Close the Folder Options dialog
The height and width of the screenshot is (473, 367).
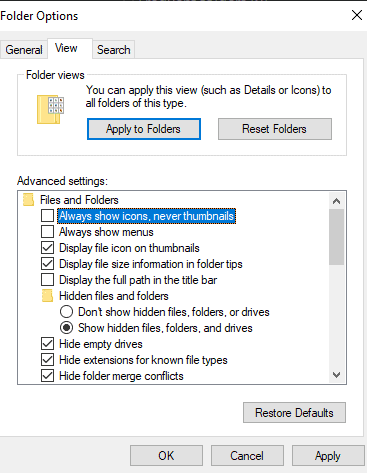pos(357,15)
